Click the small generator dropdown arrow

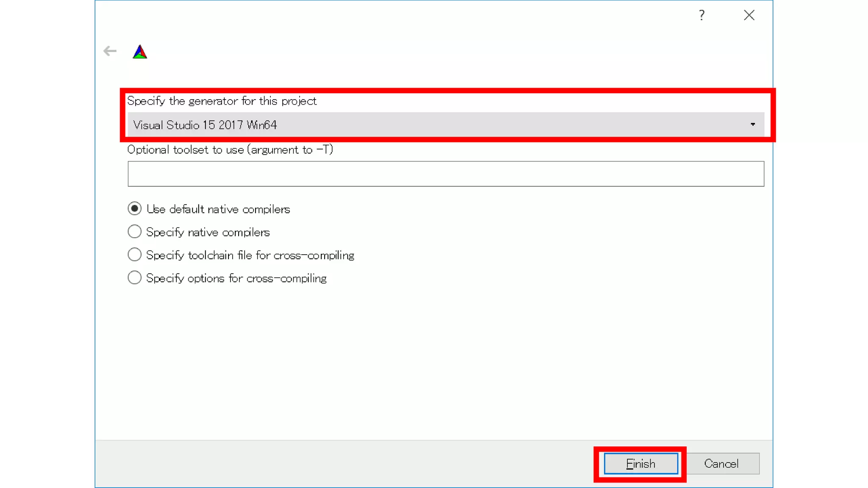753,125
